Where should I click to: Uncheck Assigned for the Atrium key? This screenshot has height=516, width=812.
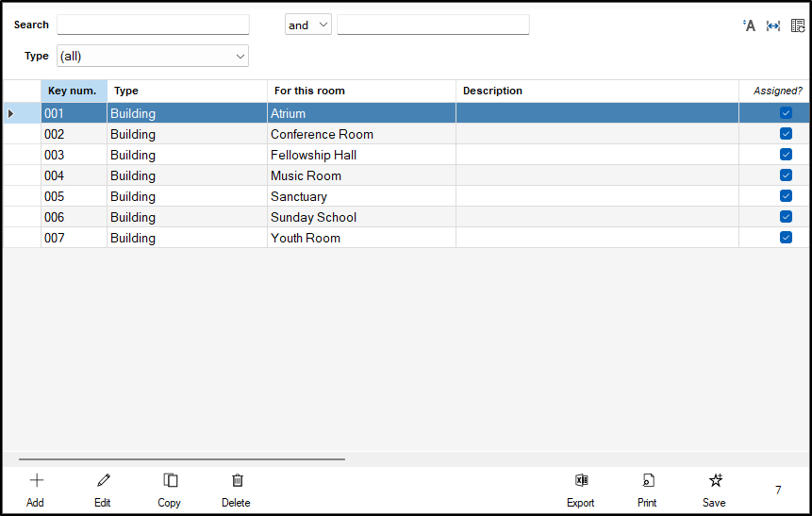pyautogui.click(x=786, y=113)
